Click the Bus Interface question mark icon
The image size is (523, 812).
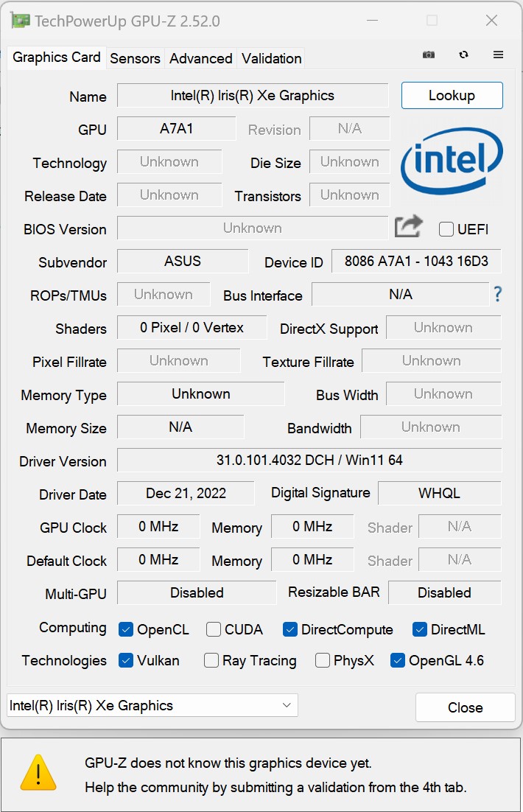point(498,295)
